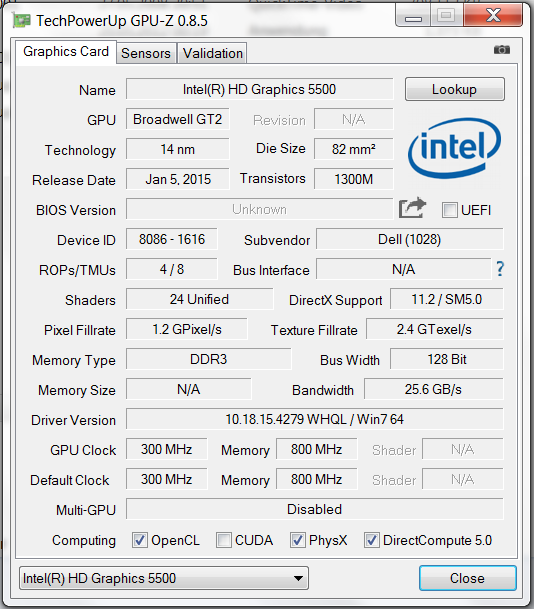Image resolution: width=534 pixels, height=609 pixels.
Task: Click the BIOS export share icon
Action: pyautogui.click(x=412, y=208)
